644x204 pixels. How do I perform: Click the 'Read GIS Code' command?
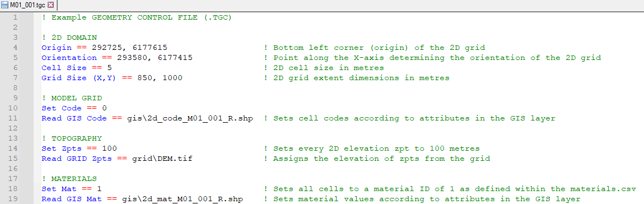pos(74,118)
